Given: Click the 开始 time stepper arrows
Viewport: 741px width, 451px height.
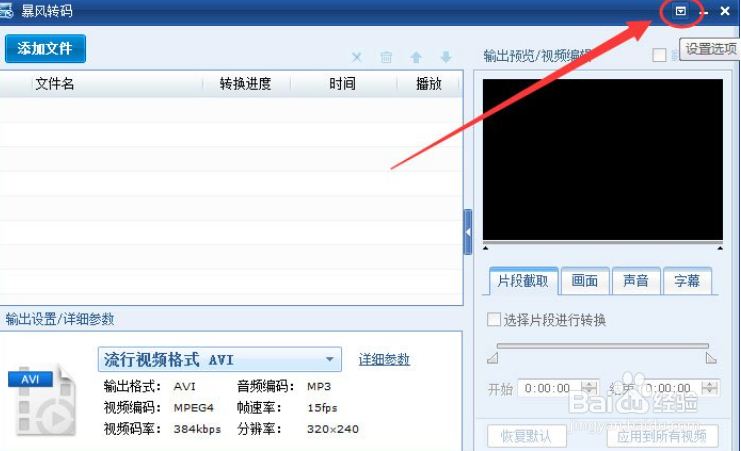Looking at the screenshot, I should (x=589, y=388).
